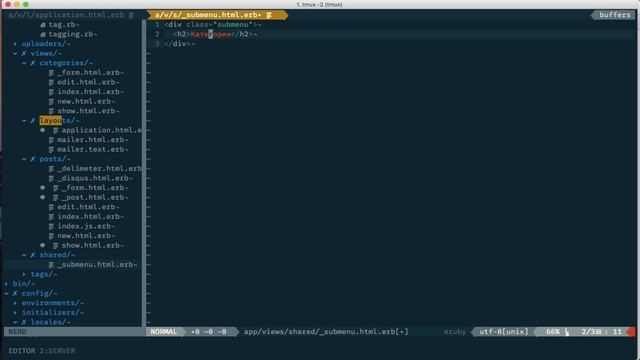Open categories edit.html.erb file
640x360 pixels.
88,82
